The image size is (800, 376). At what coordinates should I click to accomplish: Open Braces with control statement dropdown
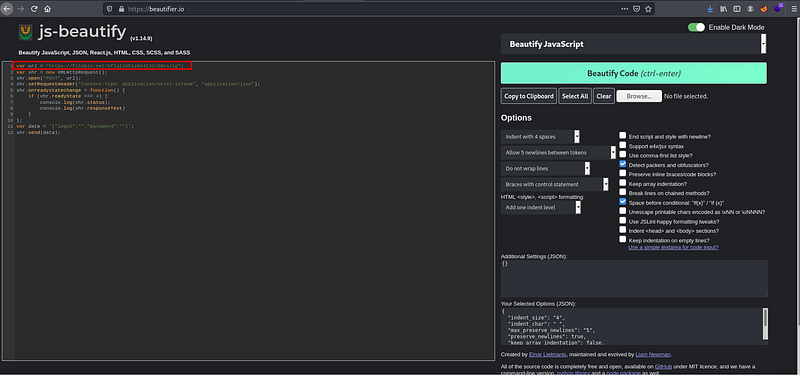pos(555,184)
